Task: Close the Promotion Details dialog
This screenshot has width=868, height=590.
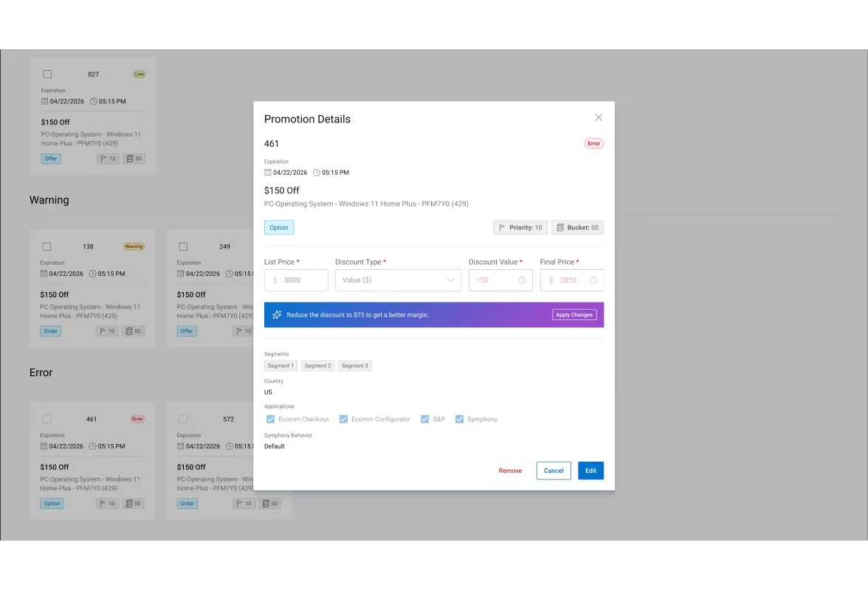Action: click(x=599, y=117)
